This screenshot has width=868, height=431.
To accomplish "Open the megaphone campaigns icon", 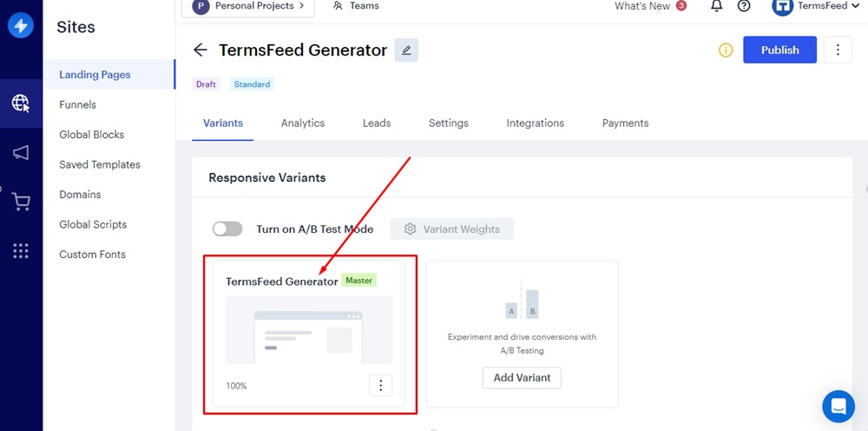I will [21, 153].
